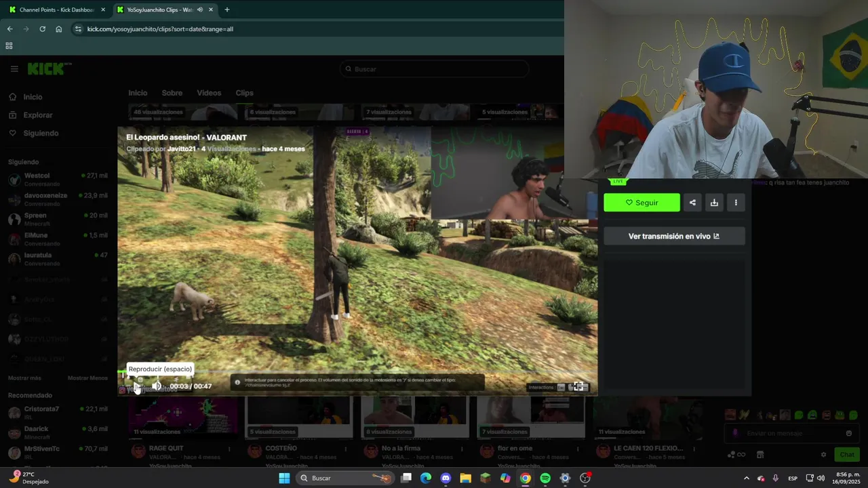Show hidden system tray icons
Image resolution: width=868 pixels, height=488 pixels.
pyautogui.click(x=746, y=478)
